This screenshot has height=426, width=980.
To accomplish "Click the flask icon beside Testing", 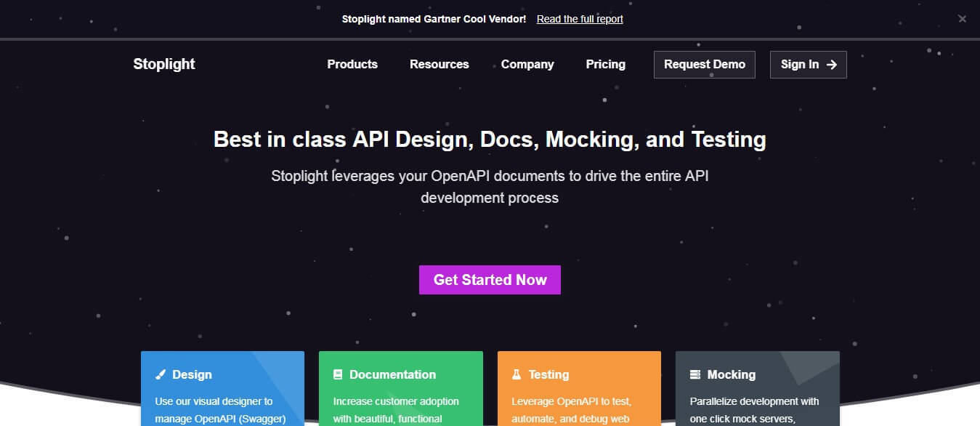I will point(517,375).
